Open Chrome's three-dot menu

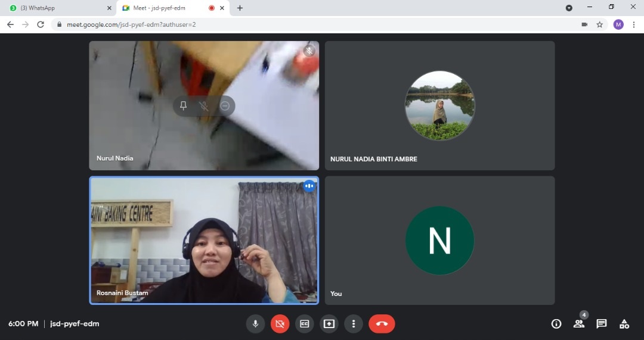point(633,24)
